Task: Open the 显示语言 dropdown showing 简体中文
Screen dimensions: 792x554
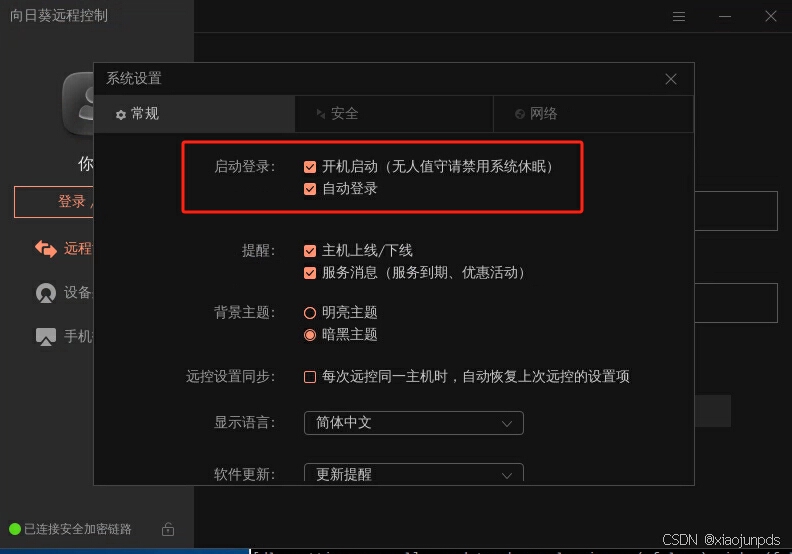Action: [x=414, y=423]
